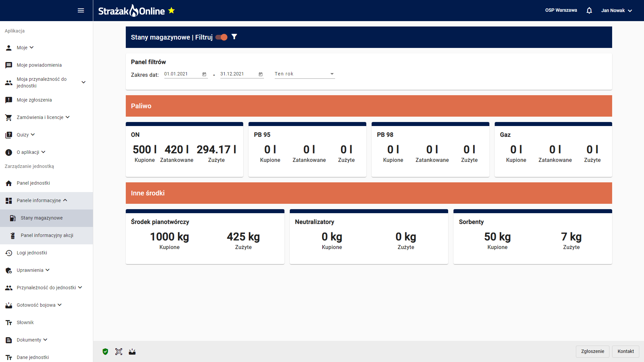Click the Moje powiadomienia message icon
Viewport: 644px width, 362px height.
9,65
